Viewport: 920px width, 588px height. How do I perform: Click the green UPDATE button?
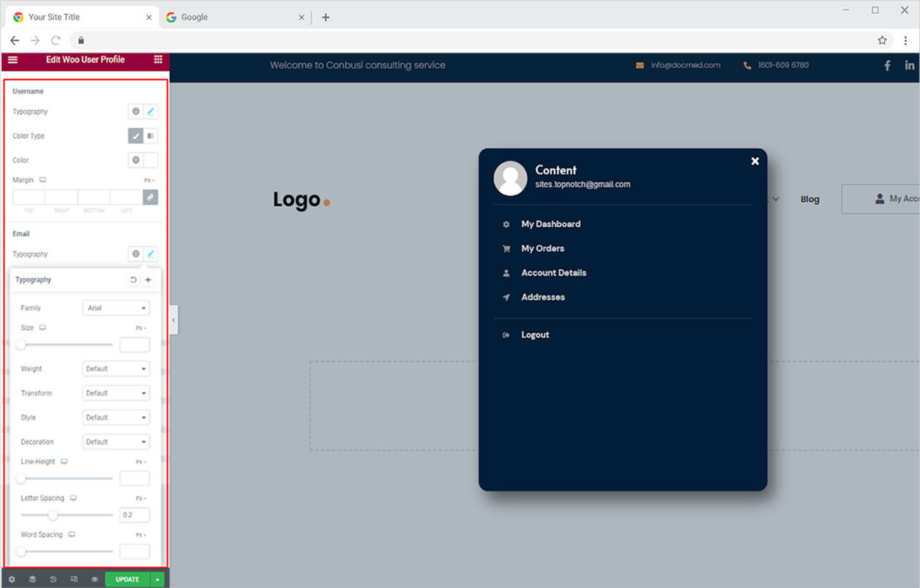click(127, 579)
